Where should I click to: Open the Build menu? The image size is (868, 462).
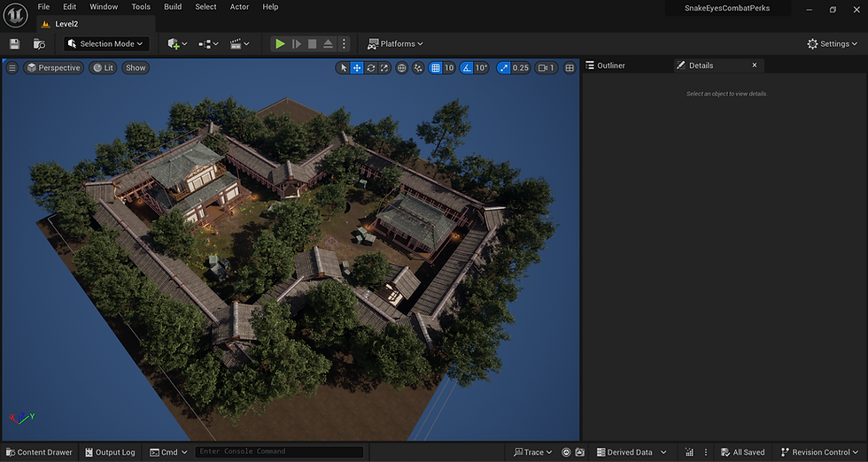click(x=173, y=7)
